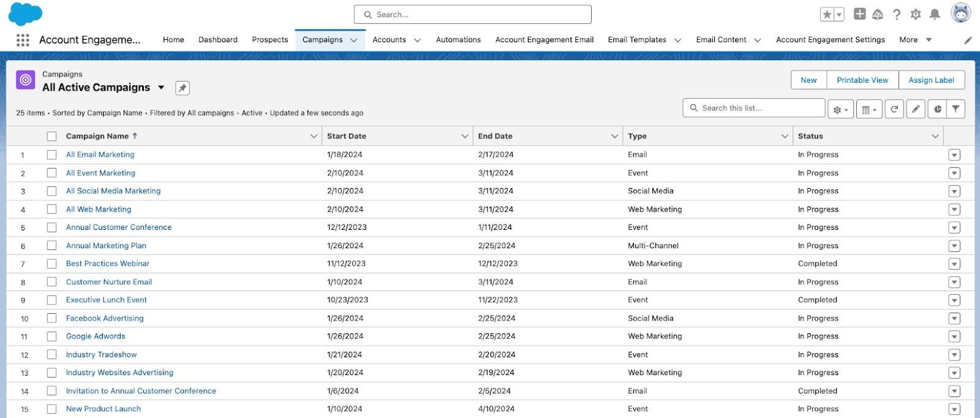
Task: Open the Status column menu chevron
Action: [x=935, y=136]
